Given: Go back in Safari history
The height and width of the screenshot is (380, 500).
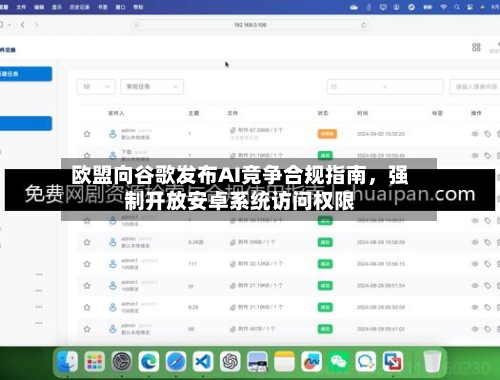Looking at the screenshot, I should (x=23, y=25).
